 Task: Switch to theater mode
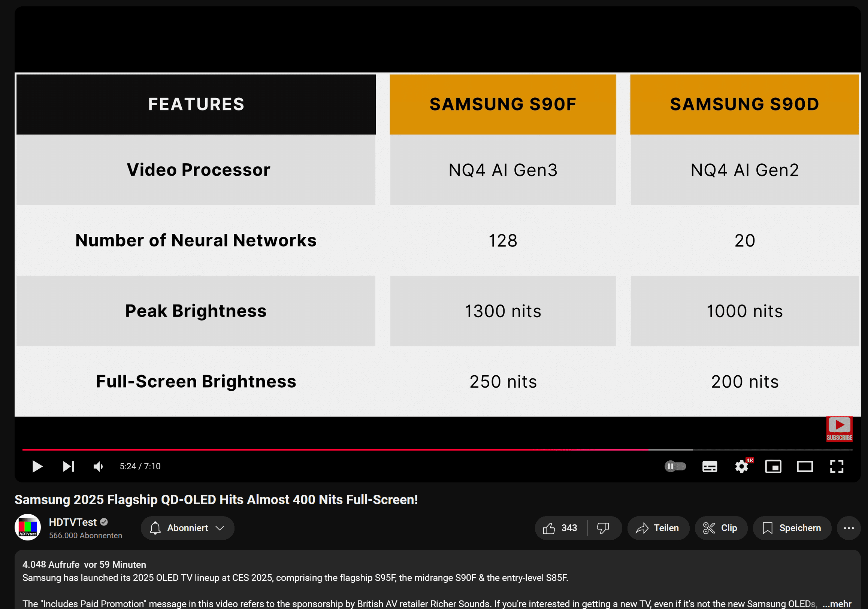pyautogui.click(x=805, y=466)
